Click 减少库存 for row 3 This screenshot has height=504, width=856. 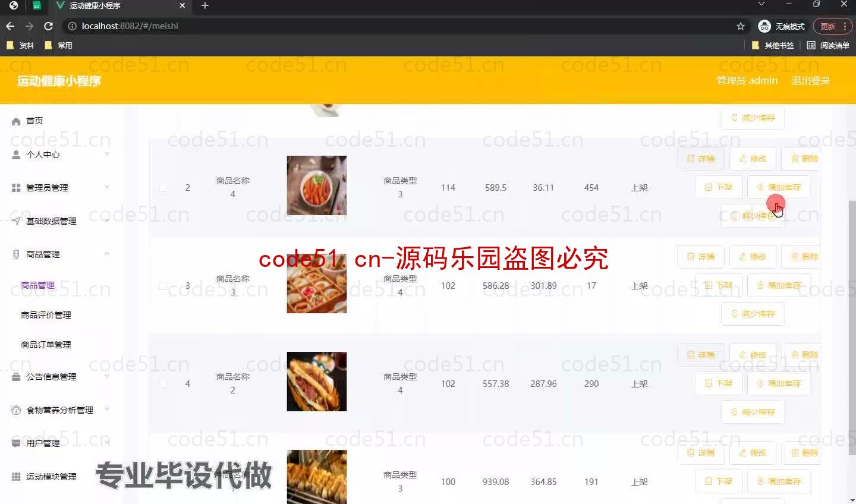coord(753,314)
